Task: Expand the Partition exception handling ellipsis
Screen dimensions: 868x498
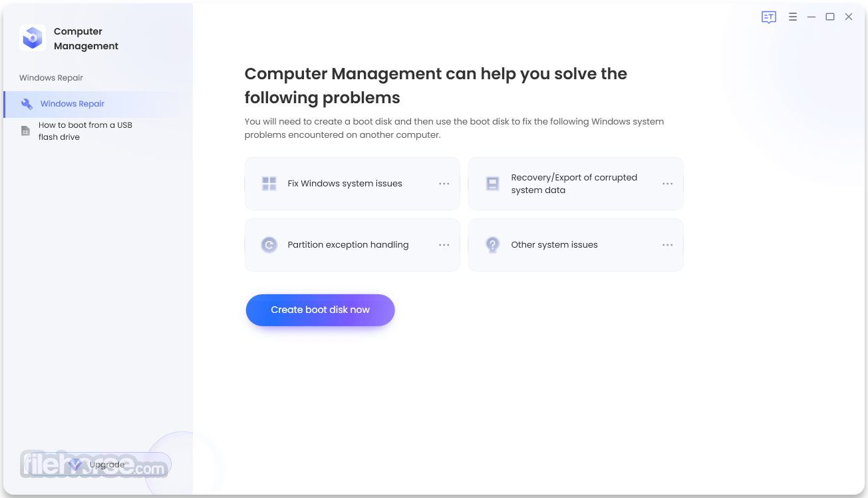Action: coord(444,245)
